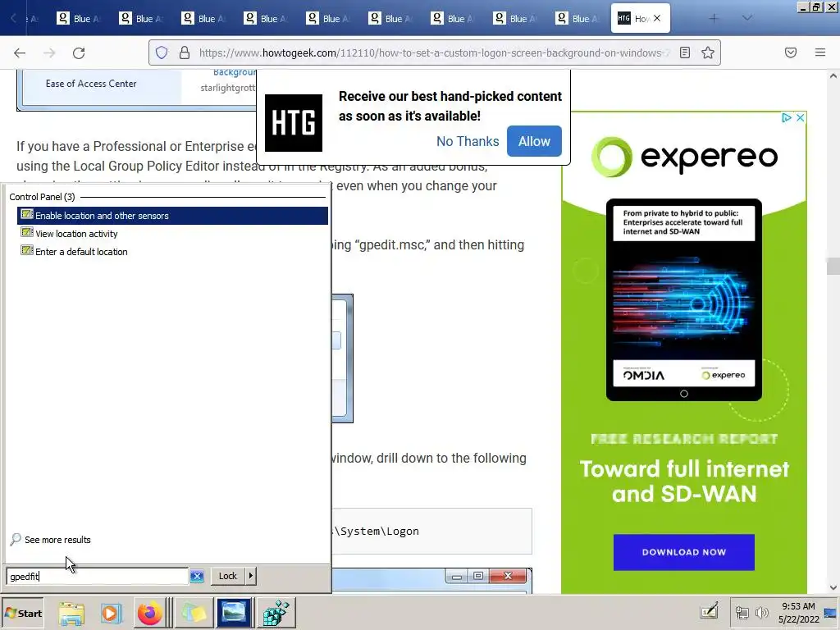The height and width of the screenshot is (630, 840).
Task: Open a new browser tab
Action: (x=714, y=18)
